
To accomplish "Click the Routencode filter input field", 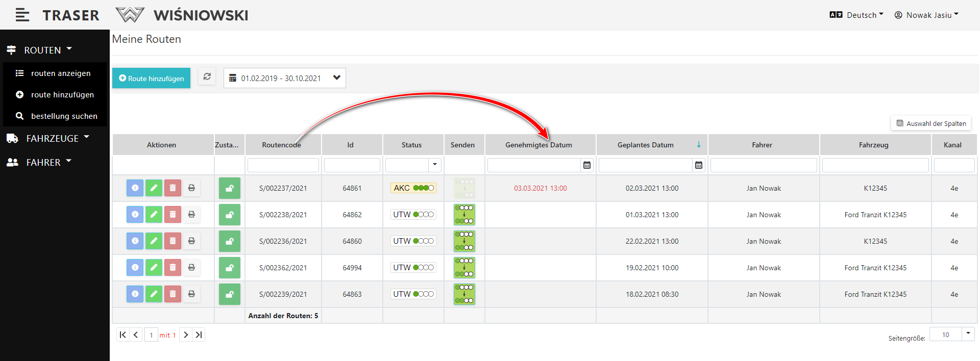I will click(283, 165).
